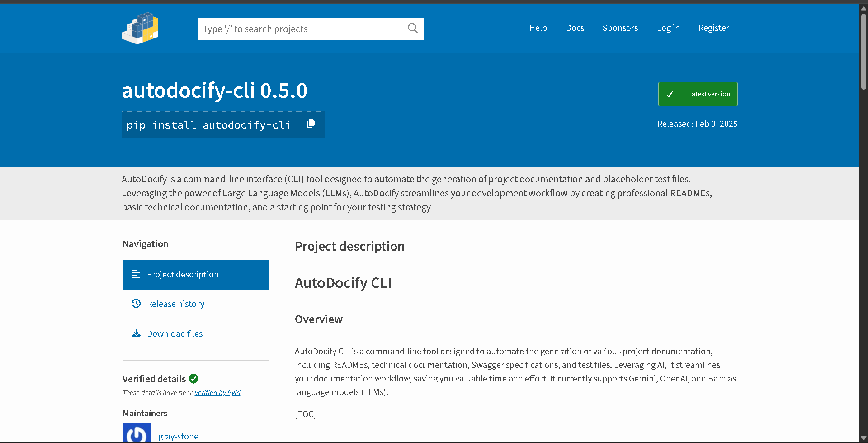Click the PyPI logo in the header
The width and height of the screenshot is (868, 443).
point(140,28)
